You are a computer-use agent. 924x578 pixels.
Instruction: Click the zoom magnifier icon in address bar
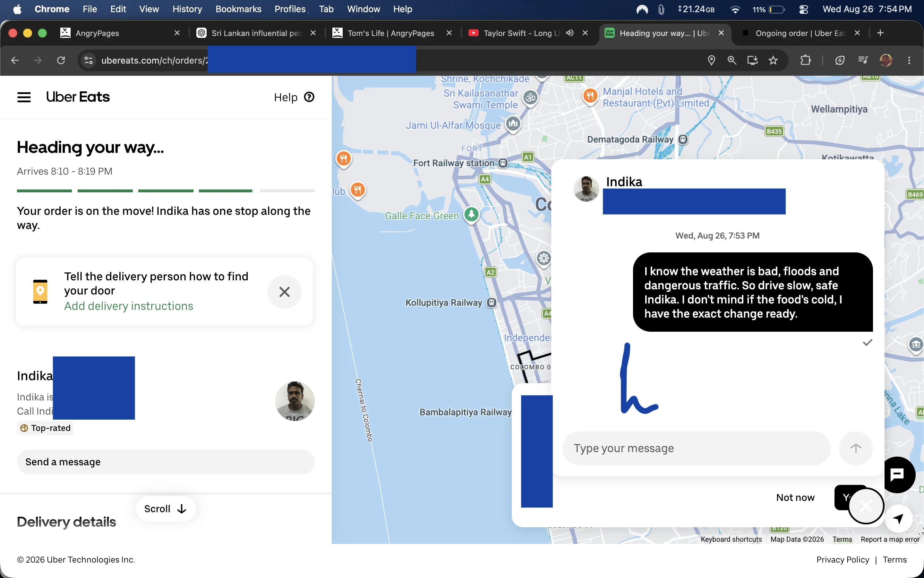(x=732, y=60)
